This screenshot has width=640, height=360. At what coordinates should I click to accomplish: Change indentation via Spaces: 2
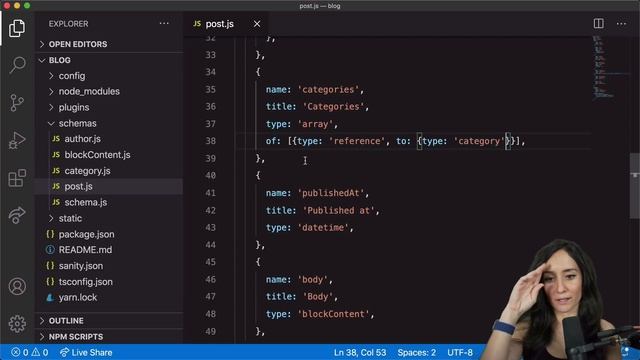[x=416, y=352]
